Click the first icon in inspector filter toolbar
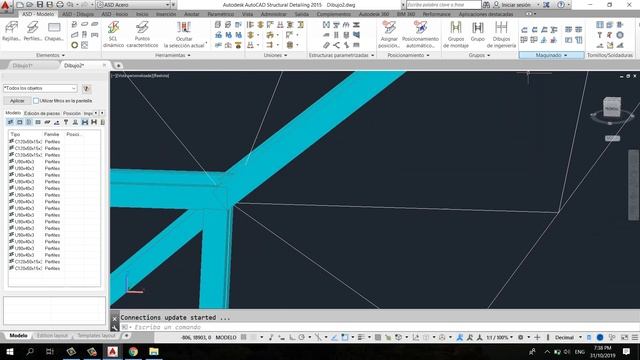This screenshot has width=640, height=360. coord(10,122)
